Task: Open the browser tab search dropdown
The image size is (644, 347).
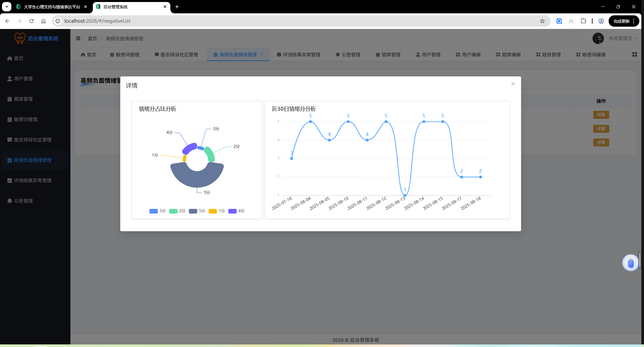Action: pyautogui.click(x=7, y=7)
